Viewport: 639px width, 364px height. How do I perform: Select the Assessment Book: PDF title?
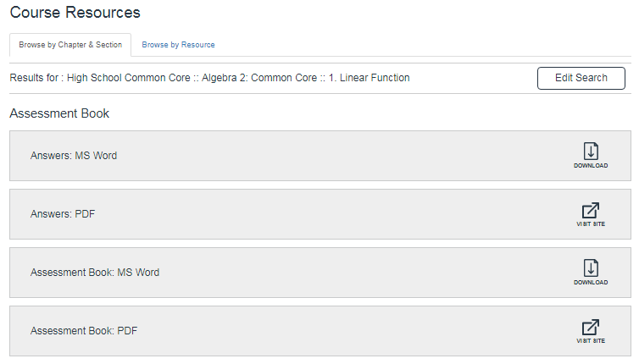pyautogui.click(x=84, y=331)
